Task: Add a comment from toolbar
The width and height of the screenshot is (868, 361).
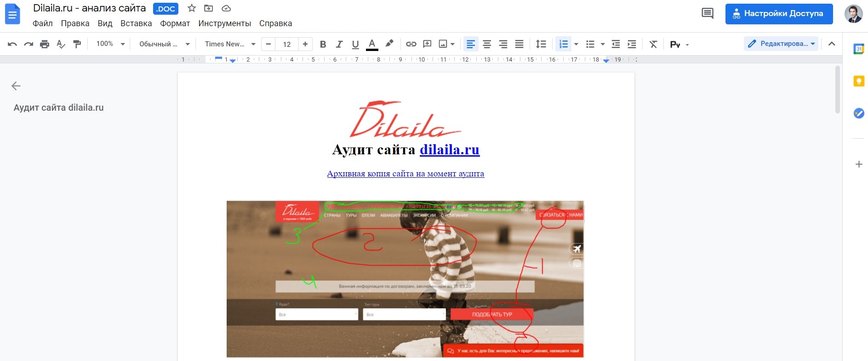Action: [427, 44]
